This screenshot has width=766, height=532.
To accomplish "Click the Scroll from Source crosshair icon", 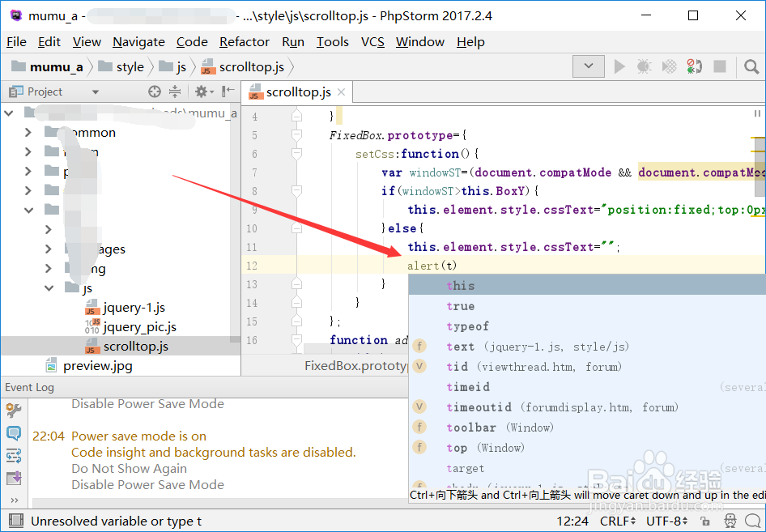I will (x=155, y=92).
